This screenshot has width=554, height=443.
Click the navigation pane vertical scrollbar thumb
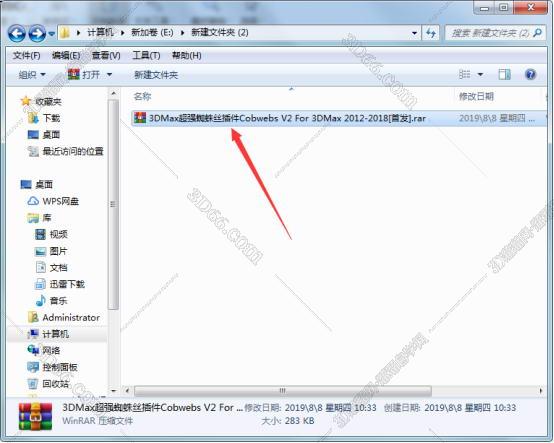pyautogui.click(x=113, y=205)
